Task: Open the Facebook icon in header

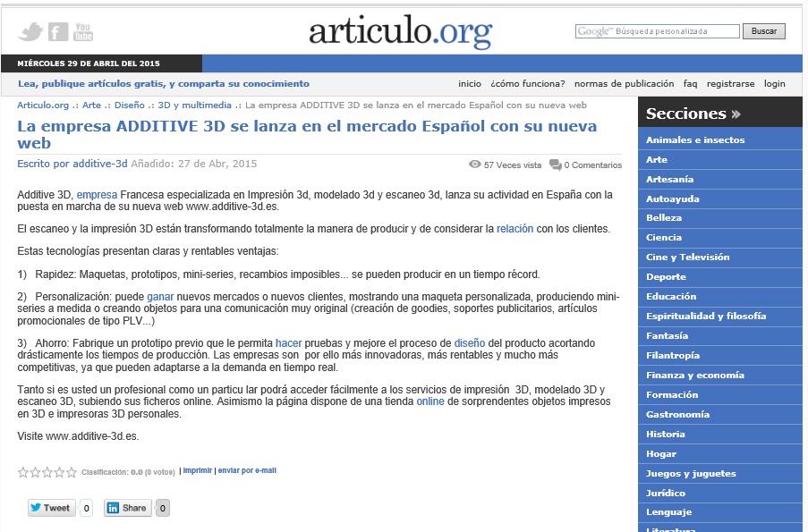Action: coord(57,32)
